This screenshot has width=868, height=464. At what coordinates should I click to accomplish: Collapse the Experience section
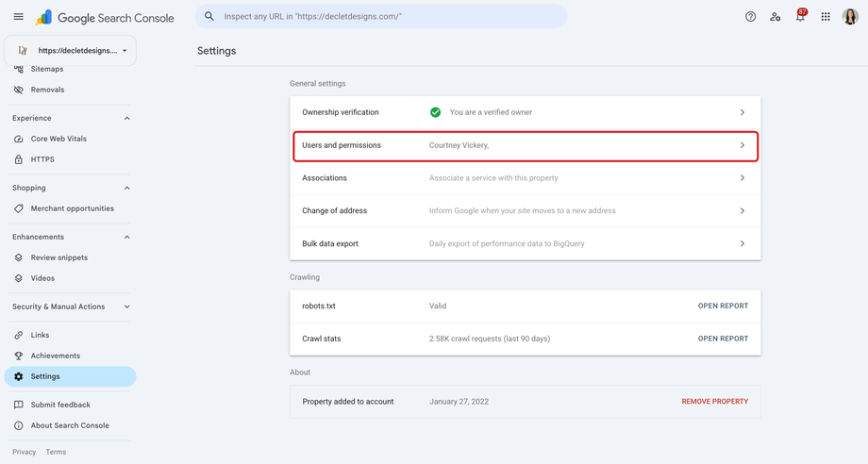[126, 118]
